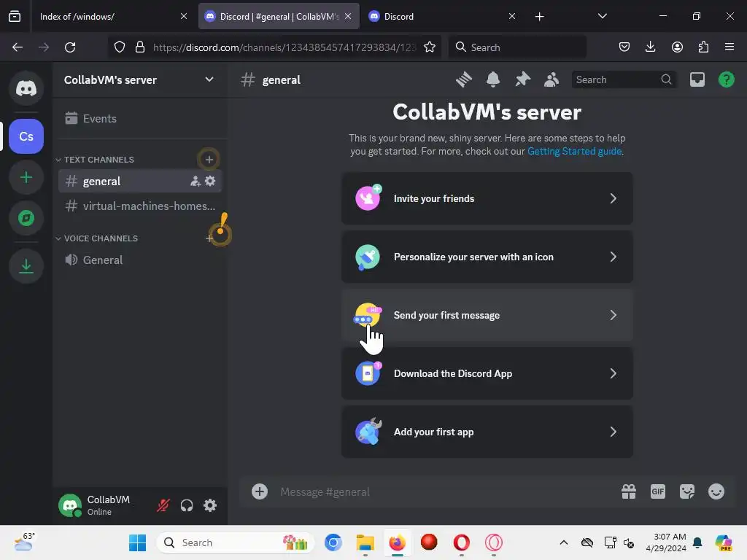
Task: Open a new browser tab
Action: [x=539, y=17]
